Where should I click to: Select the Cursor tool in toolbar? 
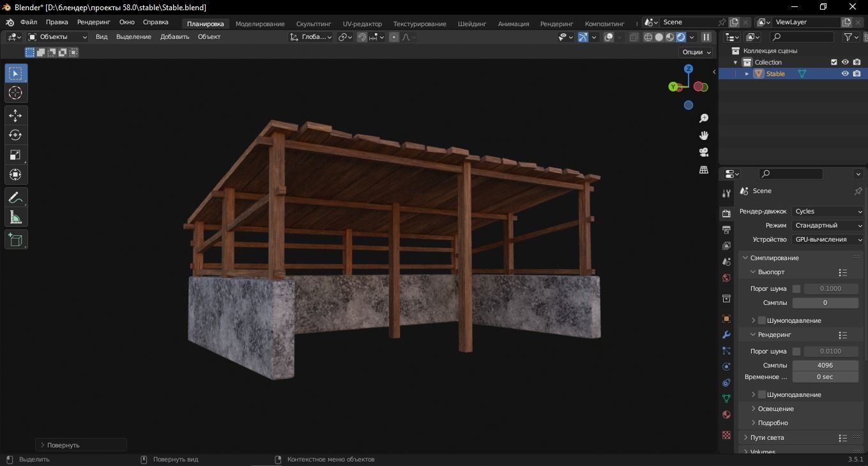(15, 93)
